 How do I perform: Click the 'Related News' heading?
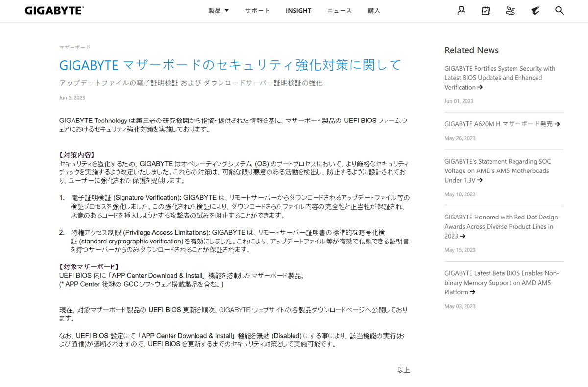[471, 50]
